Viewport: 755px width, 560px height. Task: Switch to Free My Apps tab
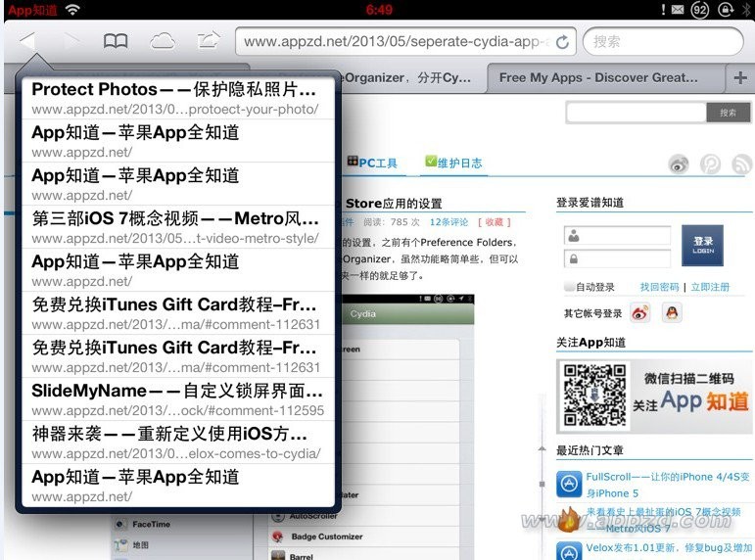(x=606, y=77)
